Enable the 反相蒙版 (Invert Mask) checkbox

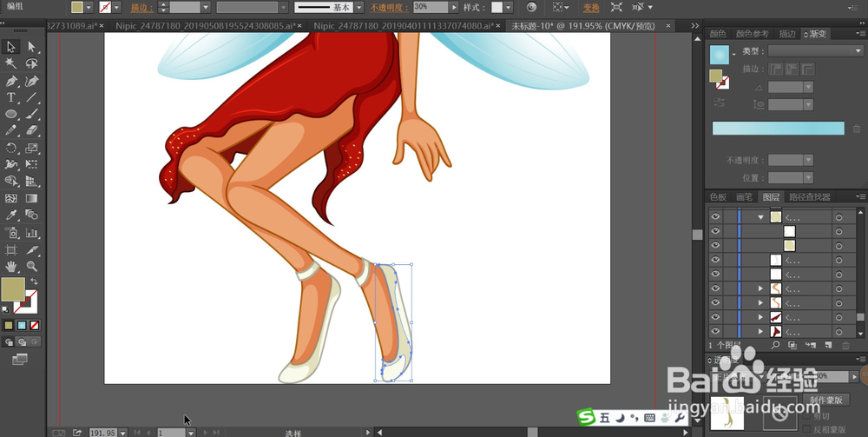click(806, 429)
